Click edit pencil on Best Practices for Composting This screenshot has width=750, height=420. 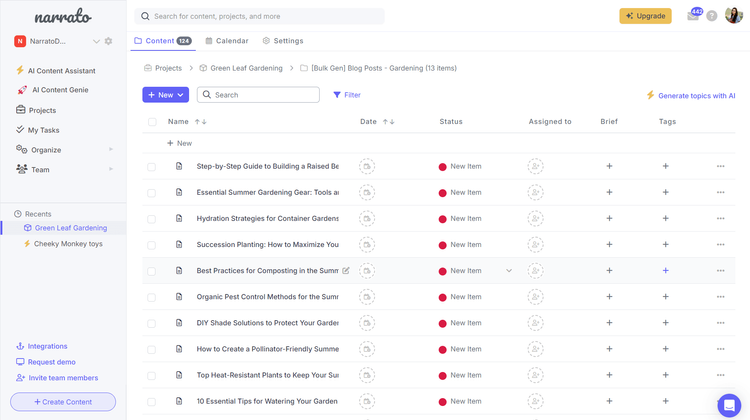click(x=345, y=270)
